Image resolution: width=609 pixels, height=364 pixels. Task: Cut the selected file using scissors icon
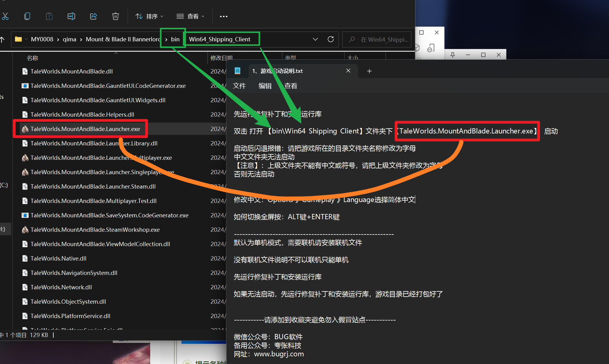(6, 16)
